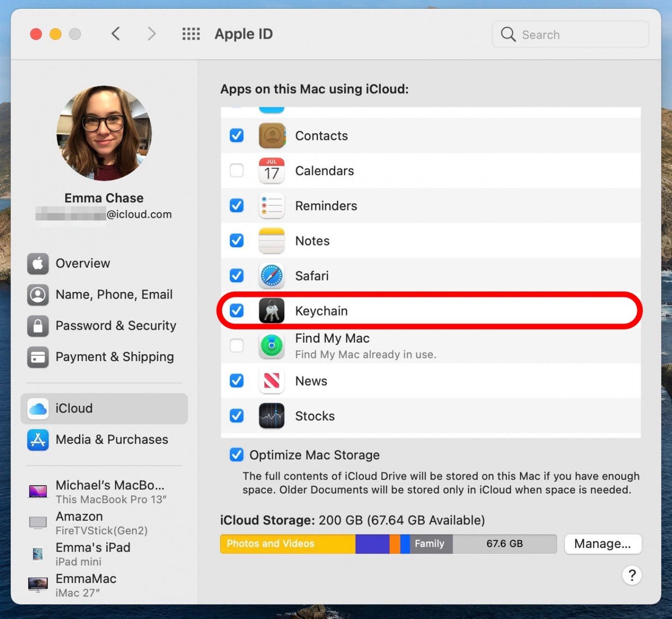672x619 pixels.
Task: Click the Stocks app icon
Action: point(271,416)
